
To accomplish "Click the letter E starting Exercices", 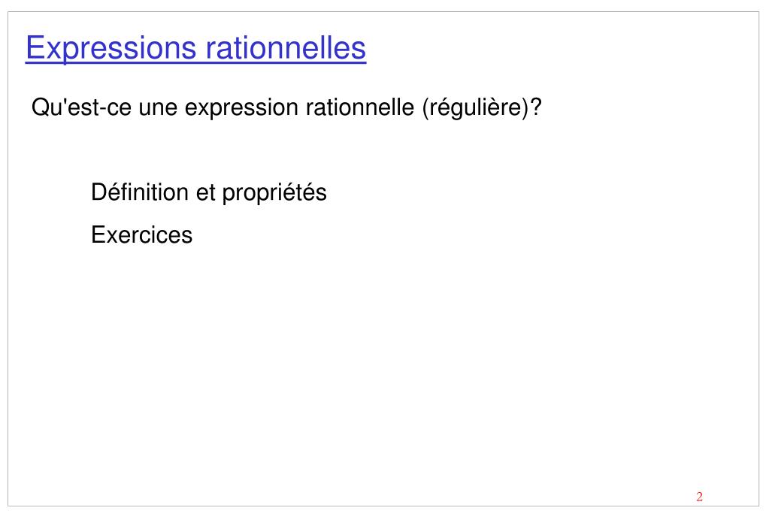I will [x=98, y=235].
